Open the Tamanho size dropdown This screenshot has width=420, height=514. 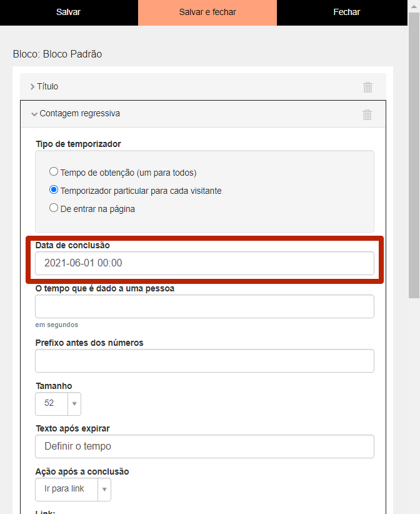point(57,404)
